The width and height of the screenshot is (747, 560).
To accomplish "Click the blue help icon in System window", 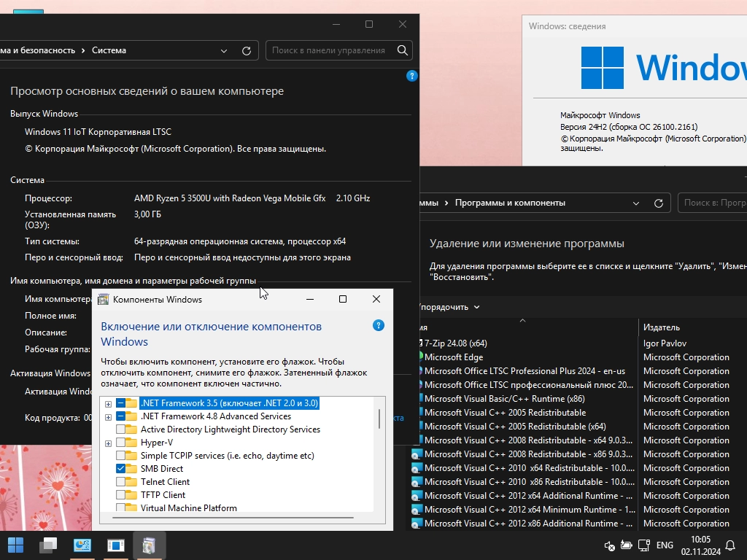I will click(x=411, y=76).
